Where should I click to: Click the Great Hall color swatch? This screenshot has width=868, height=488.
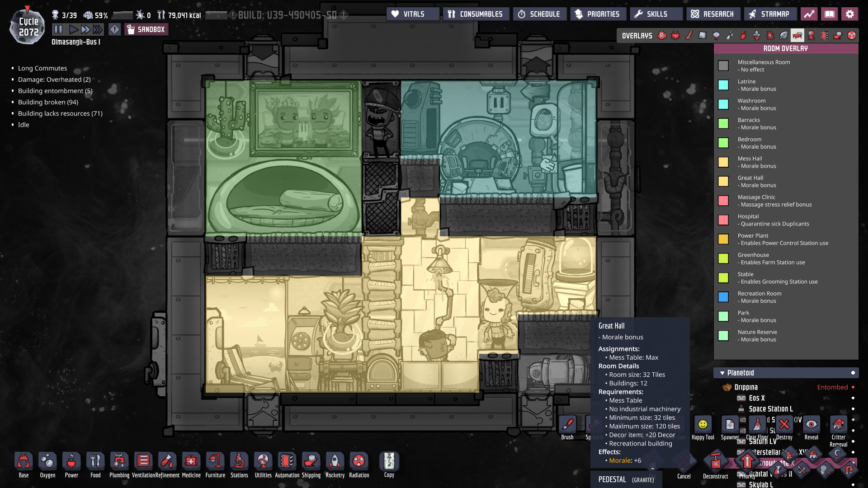click(723, 181)
